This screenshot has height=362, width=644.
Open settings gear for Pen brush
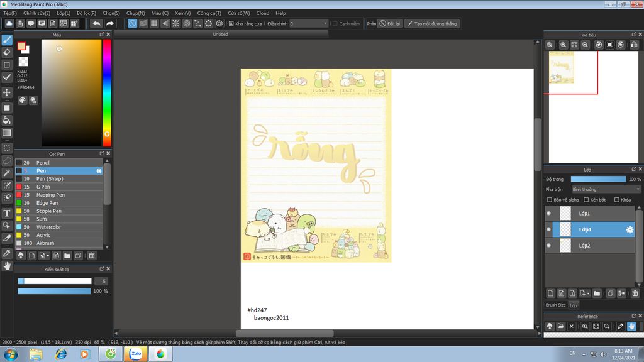(99, 171)
